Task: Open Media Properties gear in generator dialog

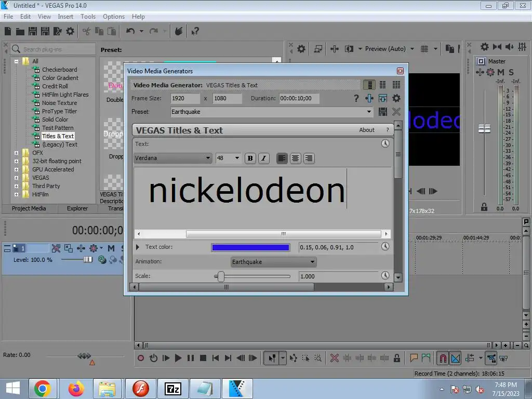Action: tap(396, 98)
